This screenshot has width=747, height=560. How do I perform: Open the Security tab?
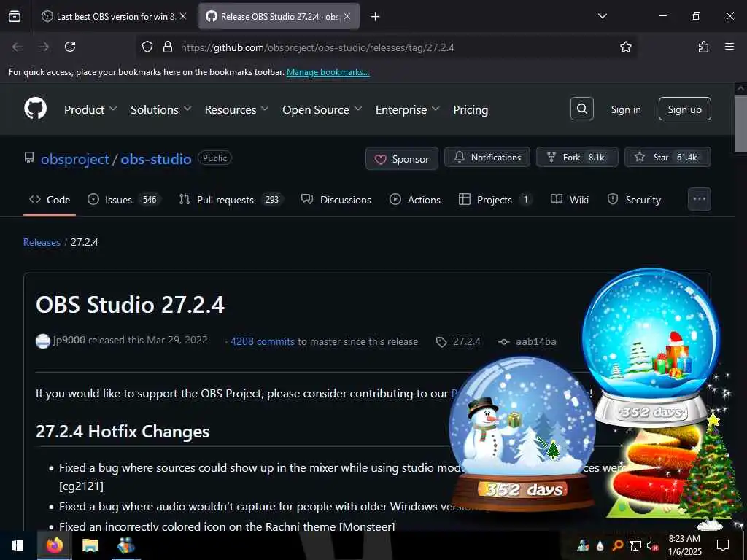[x=634, y=200]
